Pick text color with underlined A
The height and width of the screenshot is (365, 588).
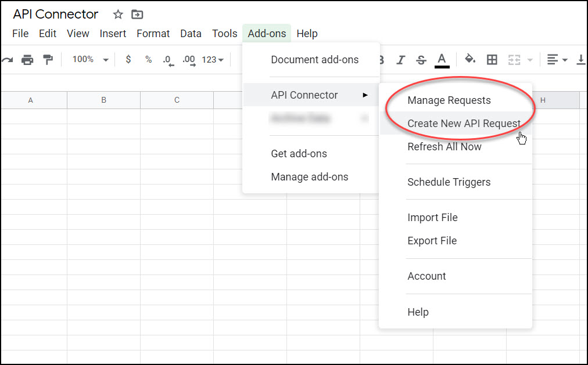click(442, 60)
